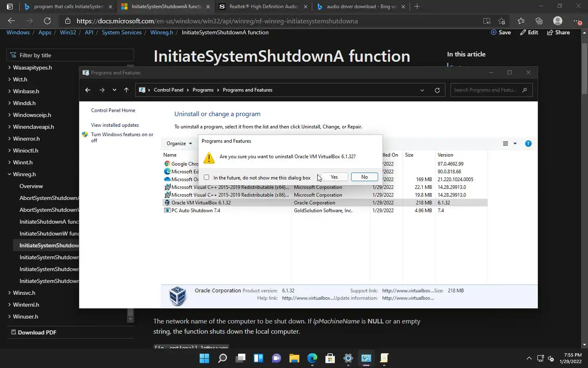This screenshot has height=368, width=588.
Task: Share the docs article
Action: pyautogui.click(x=559, y=32)
